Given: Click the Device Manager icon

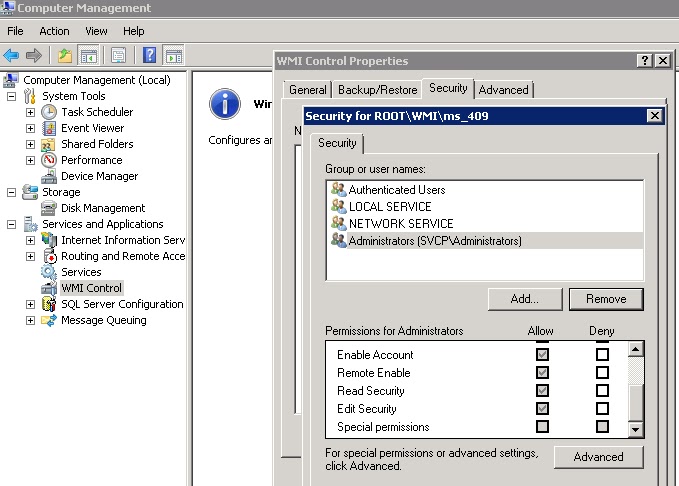Looking at the screenshot, I should pos(49,176).
